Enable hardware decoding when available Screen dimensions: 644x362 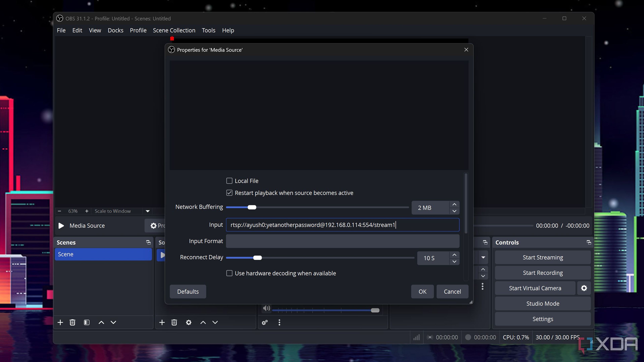tap(229, 273)
